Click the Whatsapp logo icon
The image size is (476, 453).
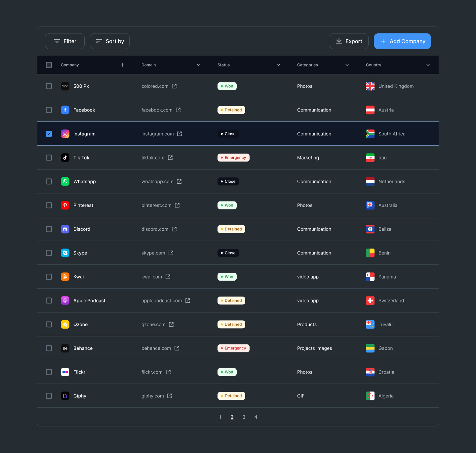[x=65, y=181]
